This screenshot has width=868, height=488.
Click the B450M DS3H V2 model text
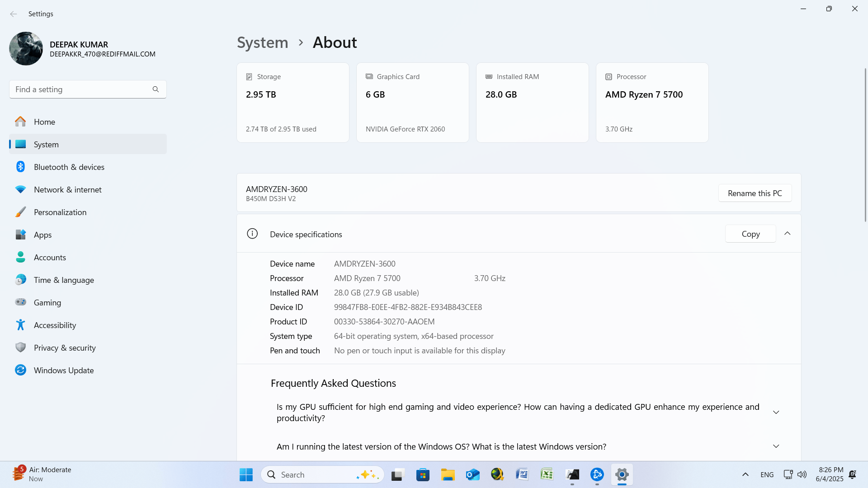pos(271,199)
